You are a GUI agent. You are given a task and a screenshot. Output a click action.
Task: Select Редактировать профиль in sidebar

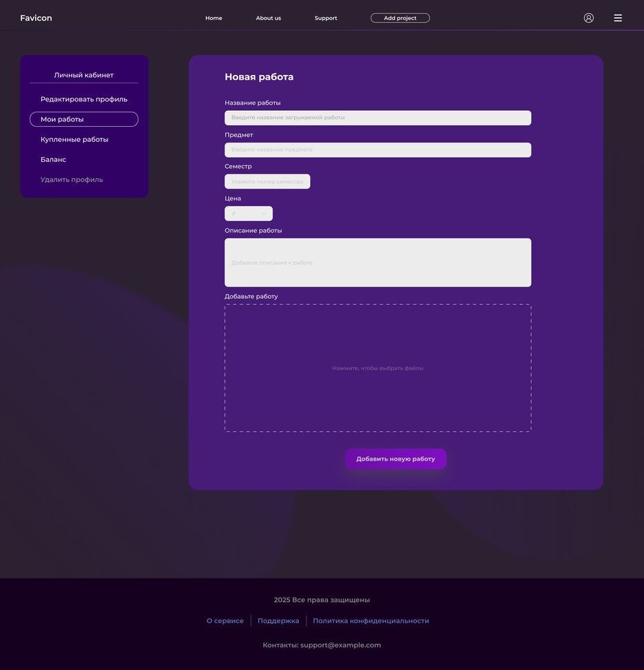84,99
